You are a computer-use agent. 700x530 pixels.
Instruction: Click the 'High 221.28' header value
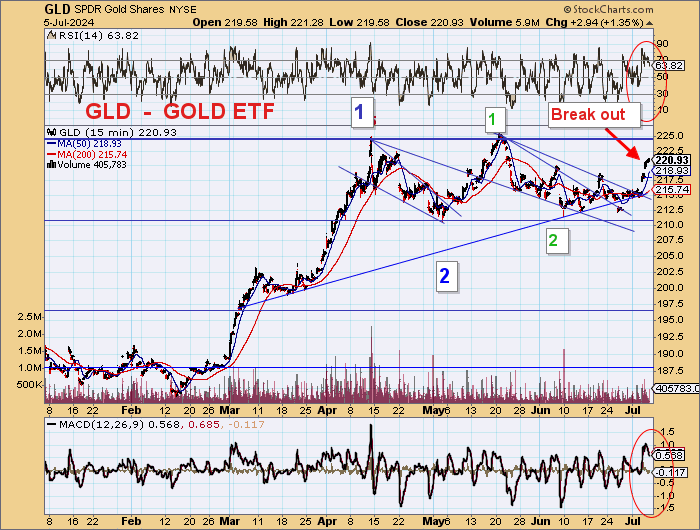tap(293, 22)
